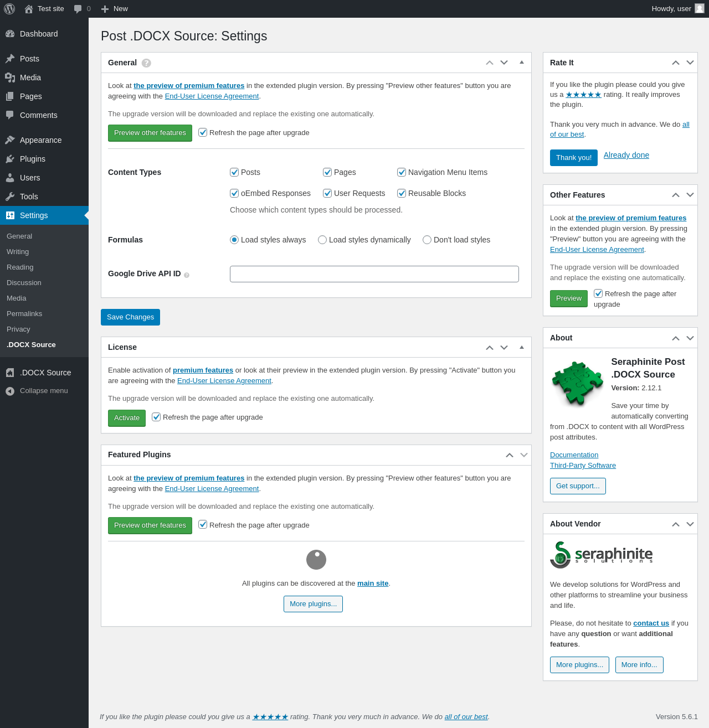The width and height of the screenshot is (709, 728).
Task: Move General panel down arrow
Action: click(x=504, y=63)
